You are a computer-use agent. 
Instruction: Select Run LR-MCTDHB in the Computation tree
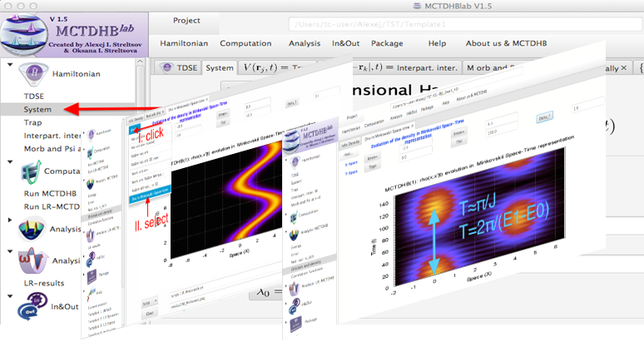click(x=52, y=206)
